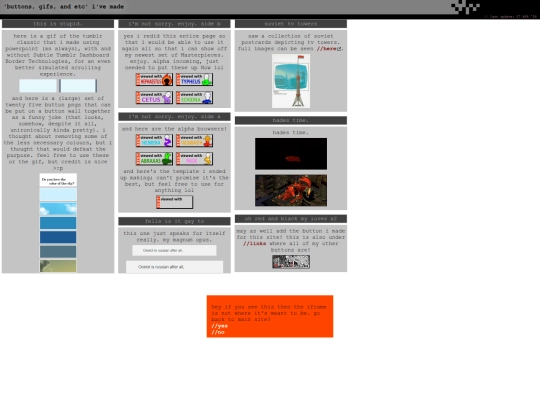This screenshot has height=405, width=540.
Task: Click the olive yellow sky button
Action: pyautogui.click(x=58, y=266)
